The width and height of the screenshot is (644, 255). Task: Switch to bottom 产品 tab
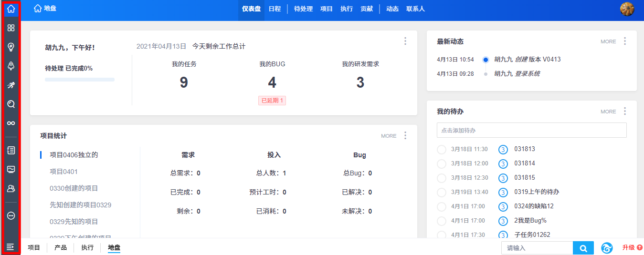click(61, 247)
